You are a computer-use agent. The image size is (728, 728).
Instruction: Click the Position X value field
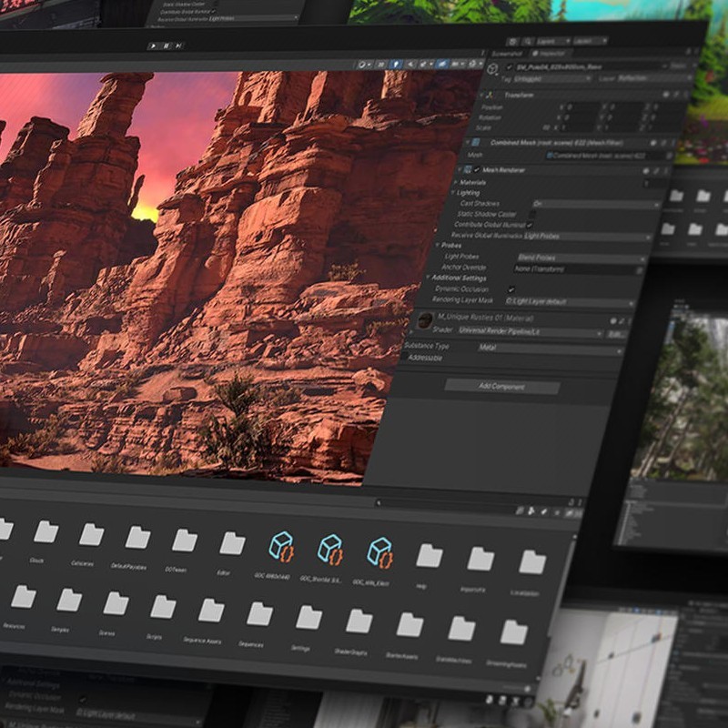[x=582, y=107]
